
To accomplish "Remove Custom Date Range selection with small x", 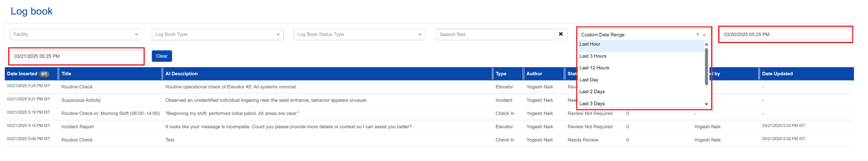I will (697, 34).
